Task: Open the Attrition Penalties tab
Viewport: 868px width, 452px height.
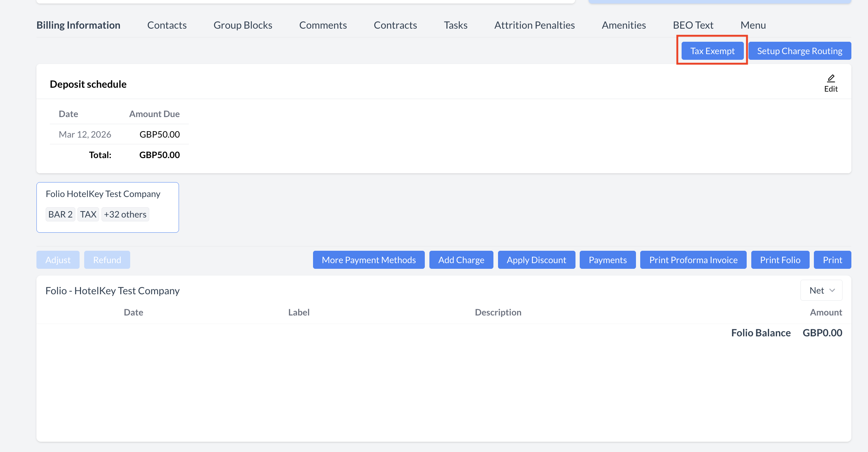Action: [534, 25]
